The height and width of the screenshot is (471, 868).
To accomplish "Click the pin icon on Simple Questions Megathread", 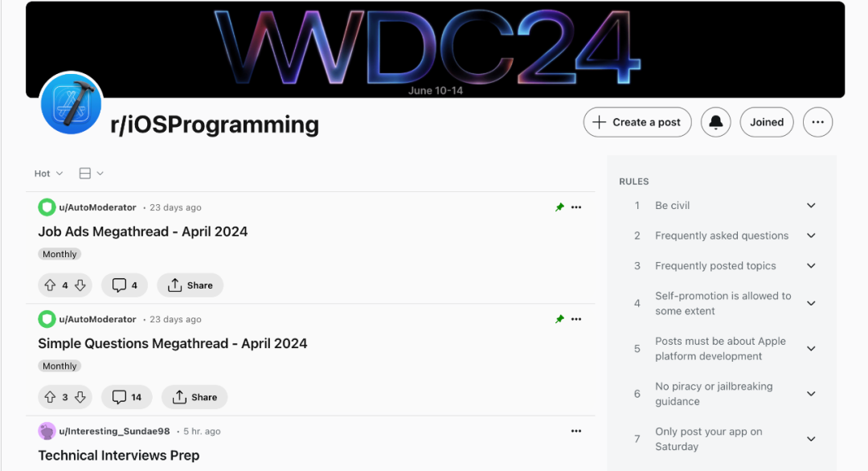I will [x=559, y=319].
